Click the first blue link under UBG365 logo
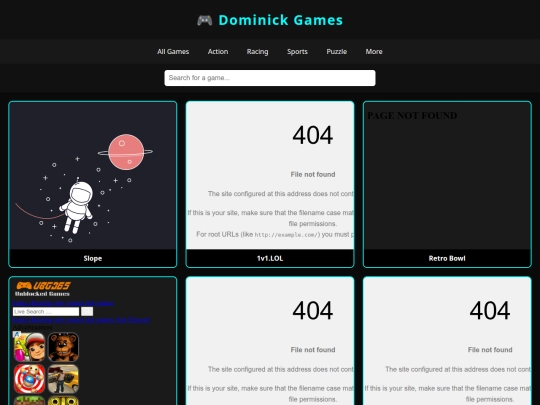Viewport: 540px width, 405px height. coord(63,303)
